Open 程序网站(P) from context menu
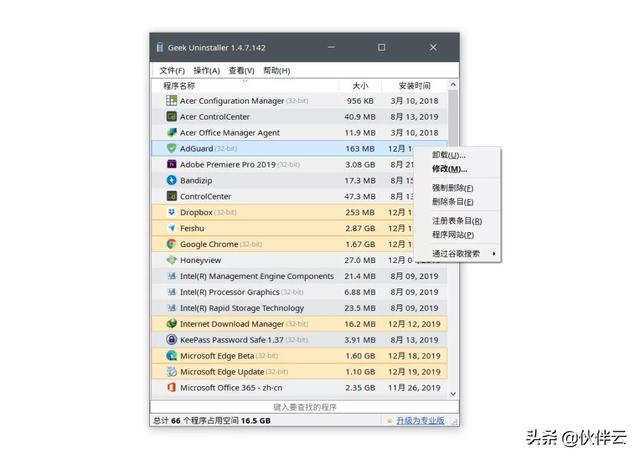This screenshot has width=640, height=459. pos(453,235)
